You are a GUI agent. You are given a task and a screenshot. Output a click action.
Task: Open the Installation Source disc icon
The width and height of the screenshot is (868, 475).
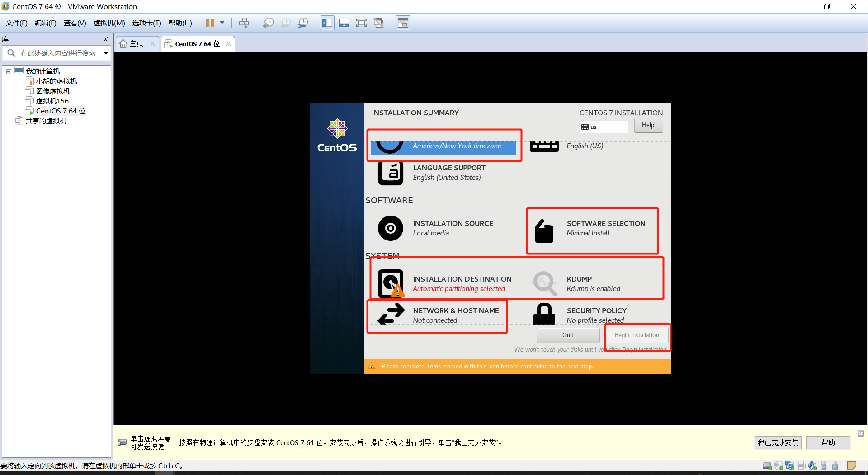coord(391,228)
